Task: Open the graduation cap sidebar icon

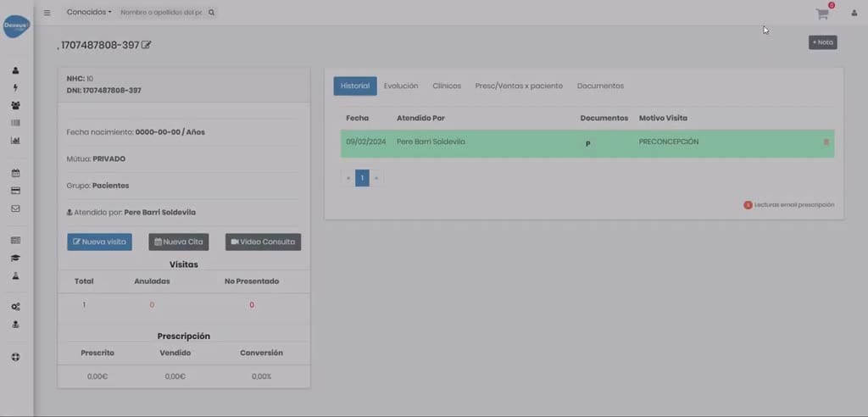Action: [x=15, y=258]
